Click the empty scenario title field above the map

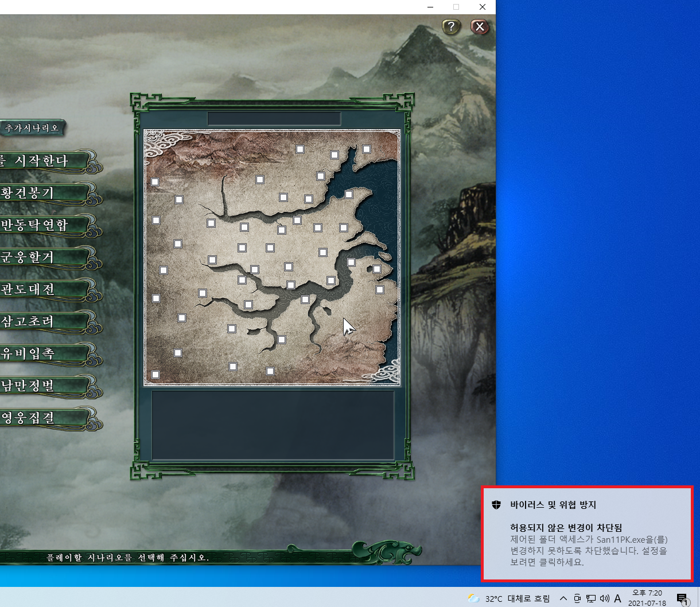coord(274,119)
